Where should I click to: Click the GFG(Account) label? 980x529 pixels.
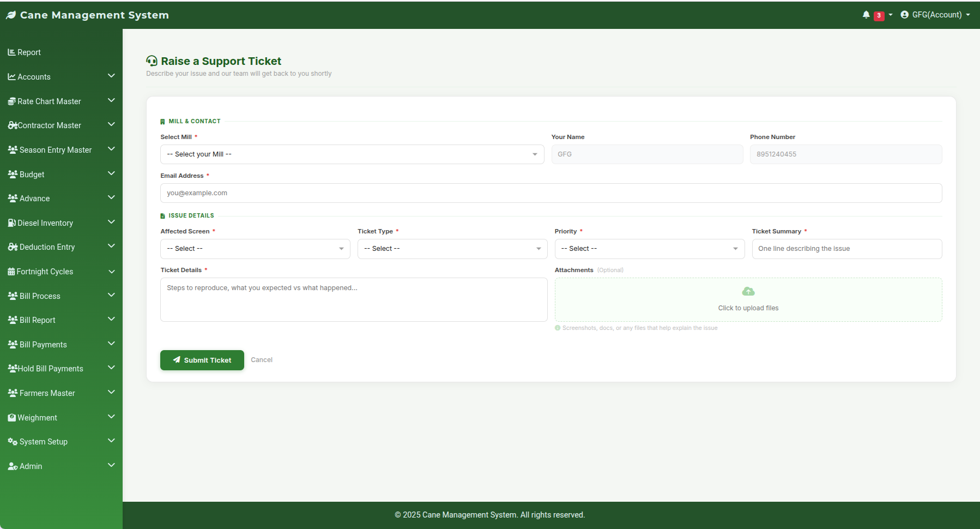(x=937, y=15)
